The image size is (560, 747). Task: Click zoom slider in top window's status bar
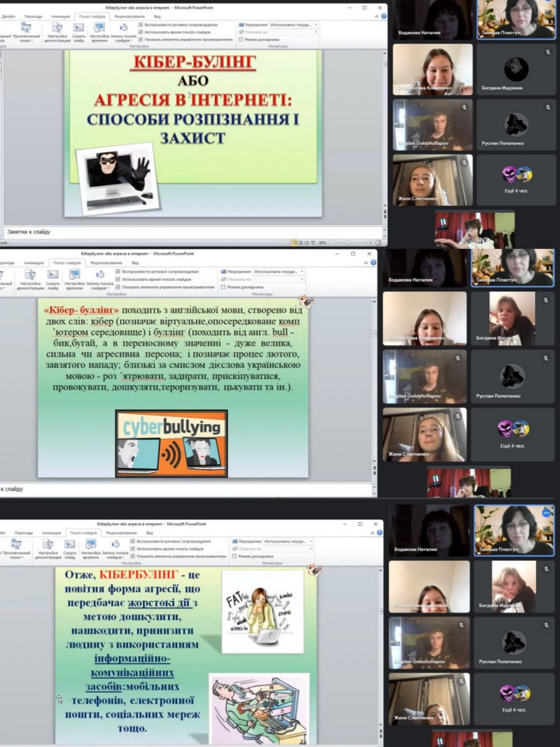[348, 243]
